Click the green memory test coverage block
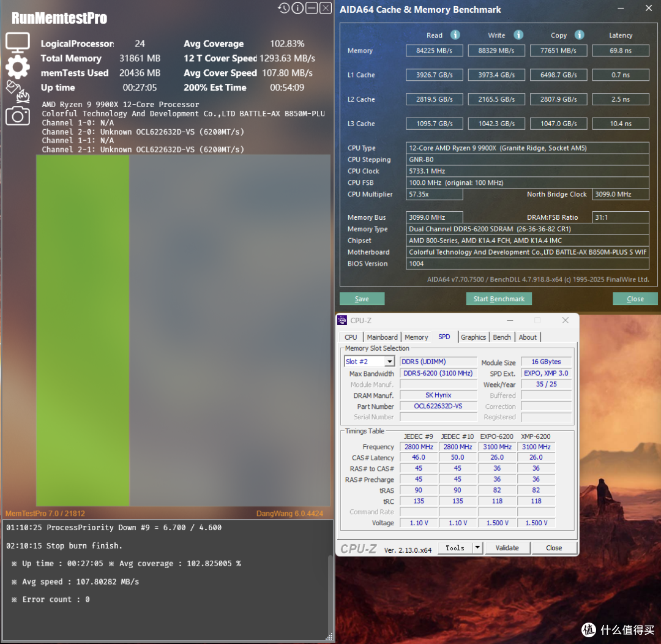The image size is (661, 644). (x=83, y=331)
